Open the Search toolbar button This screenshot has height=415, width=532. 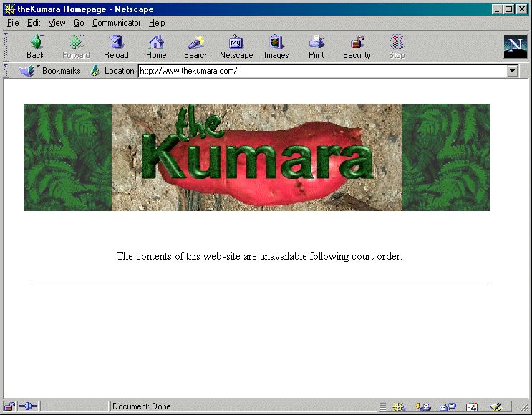tap(196, 47)
